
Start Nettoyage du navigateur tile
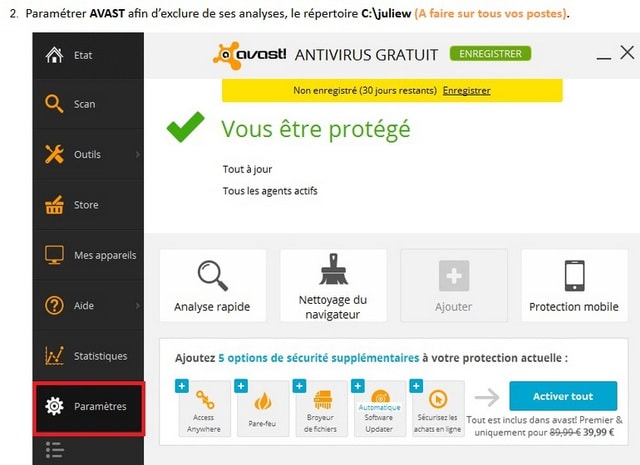coord(333,286)
